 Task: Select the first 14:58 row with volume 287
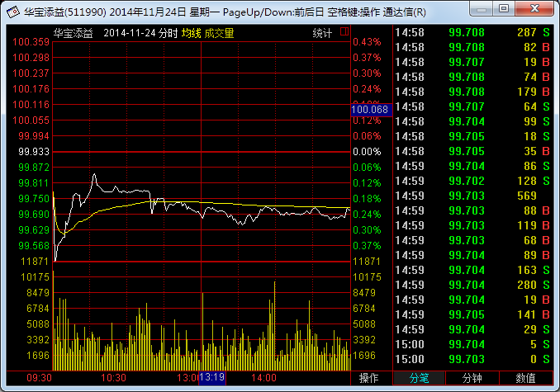point(473,32)
